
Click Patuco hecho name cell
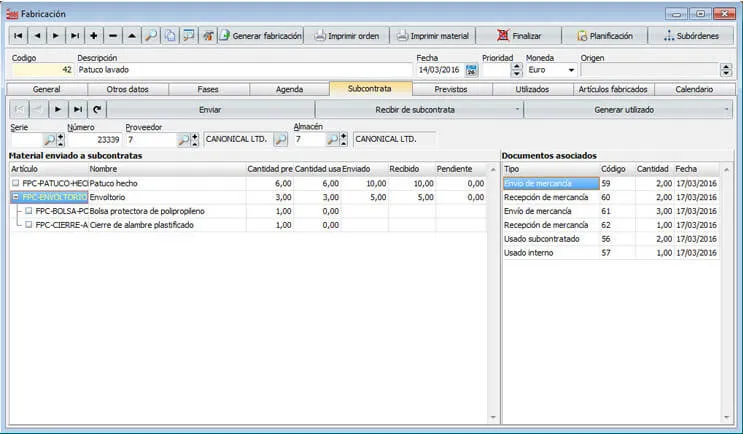click(167, 183)
